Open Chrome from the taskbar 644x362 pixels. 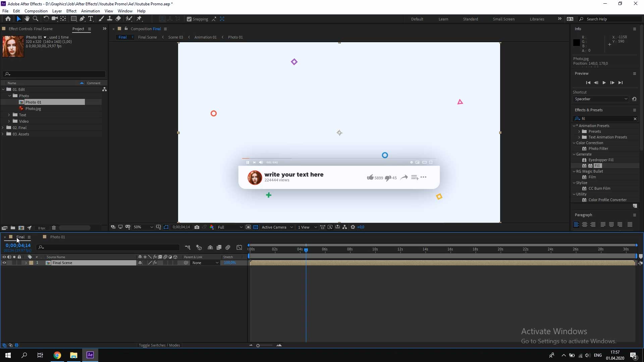[57, 355]
